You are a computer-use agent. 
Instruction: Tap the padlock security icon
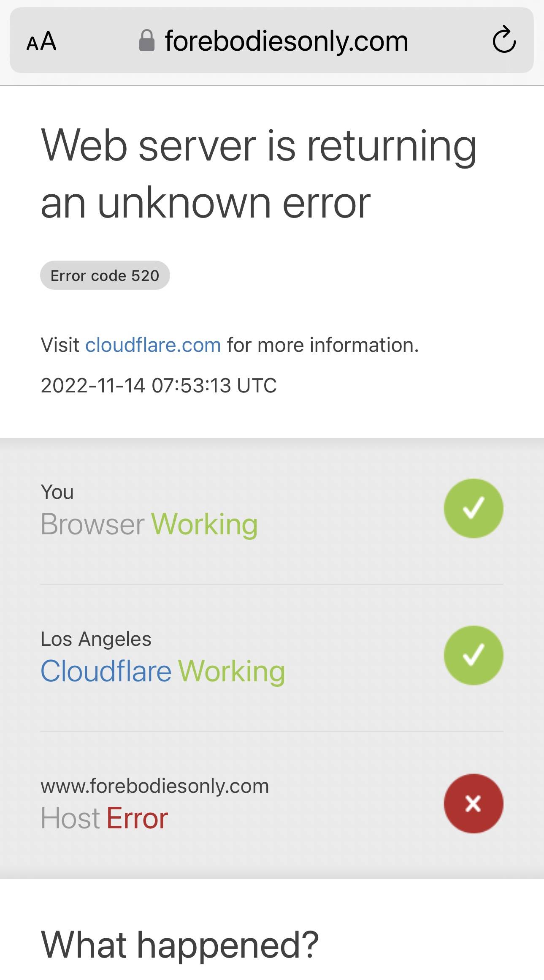click(x=146, y=41)
